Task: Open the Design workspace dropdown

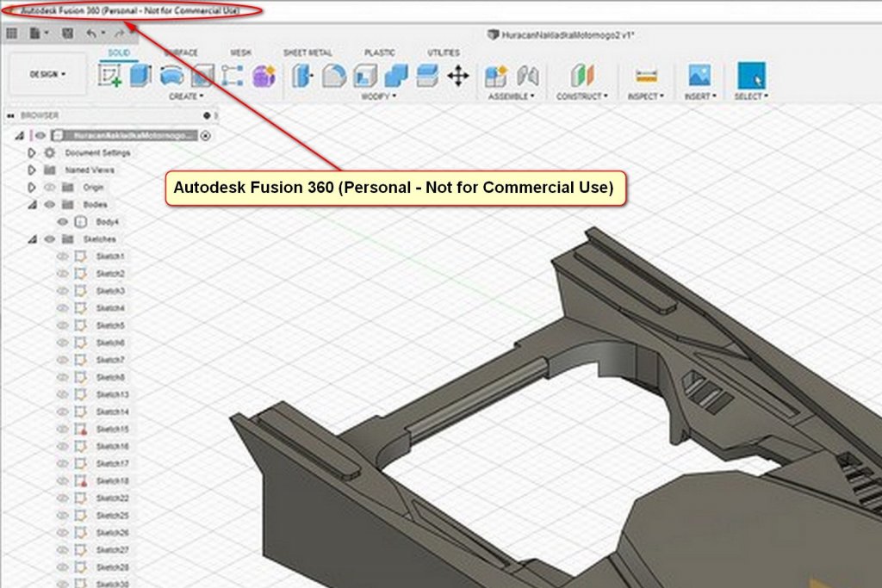Action: (x=47, y=75)
